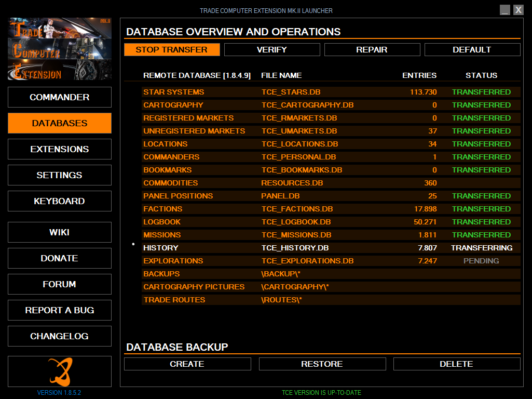
Task: Create a database backup
Action: point(187,364)
